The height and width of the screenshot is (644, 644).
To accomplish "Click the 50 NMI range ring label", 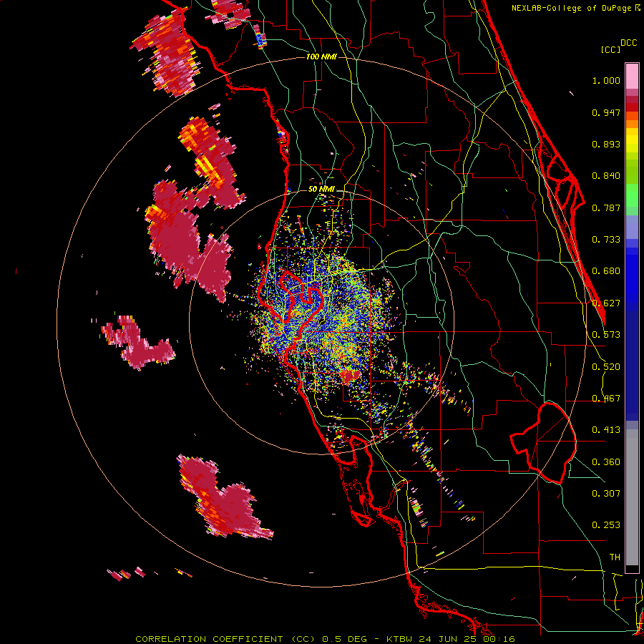I will point(321,190).
